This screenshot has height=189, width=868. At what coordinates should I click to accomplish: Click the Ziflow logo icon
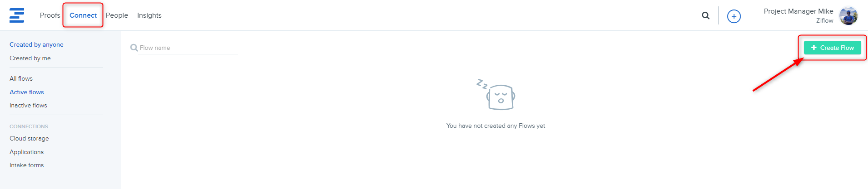[17, 15]
